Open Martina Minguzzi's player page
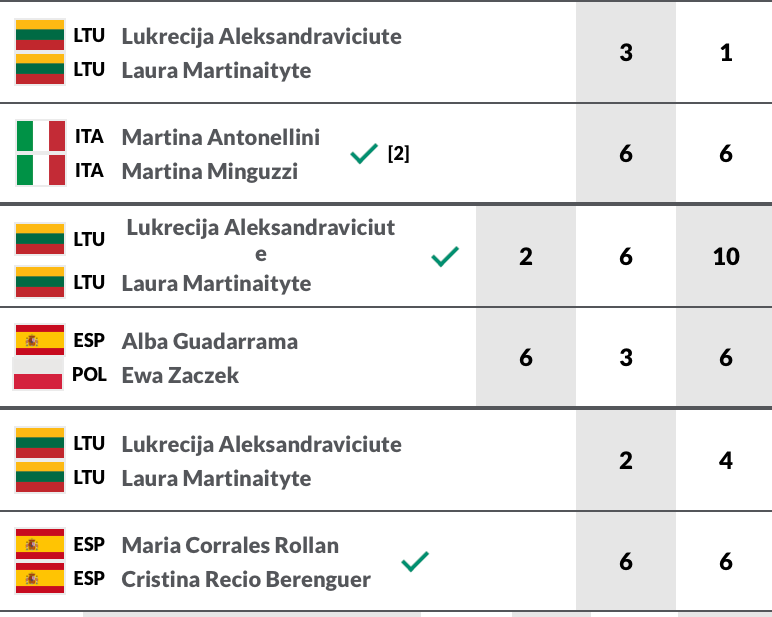This screenshot has width=772, height=617. (x=210, y=171)
